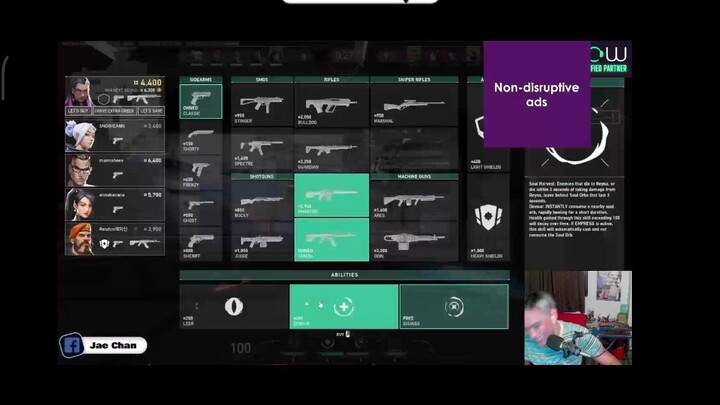Buy the Judge shotgun

pos(262,242)
